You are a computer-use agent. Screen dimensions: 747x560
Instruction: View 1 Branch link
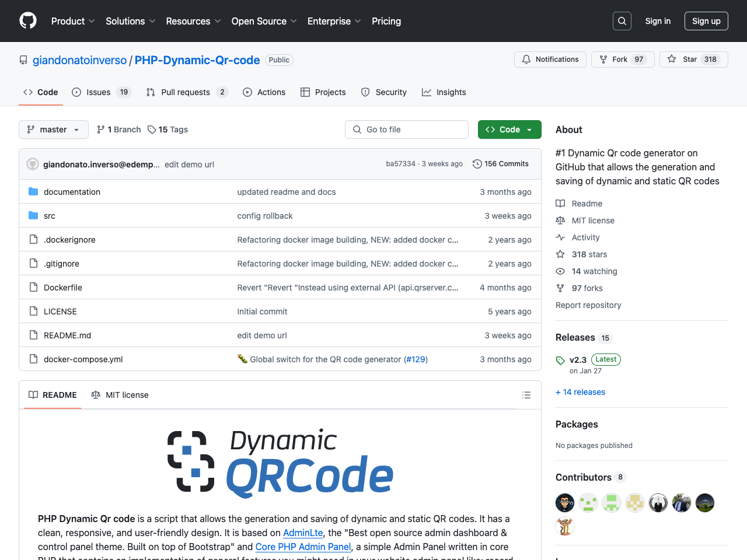[x=119, y=129]
